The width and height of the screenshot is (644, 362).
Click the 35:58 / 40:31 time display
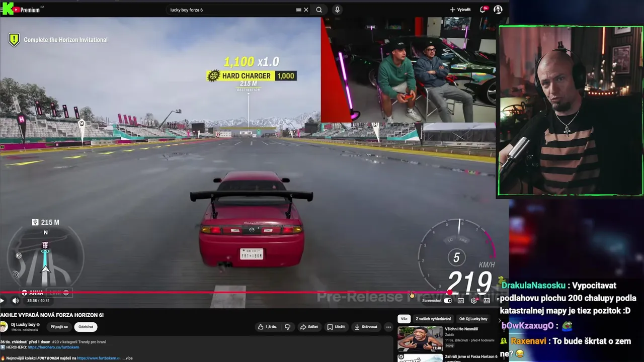pos(38,301)
